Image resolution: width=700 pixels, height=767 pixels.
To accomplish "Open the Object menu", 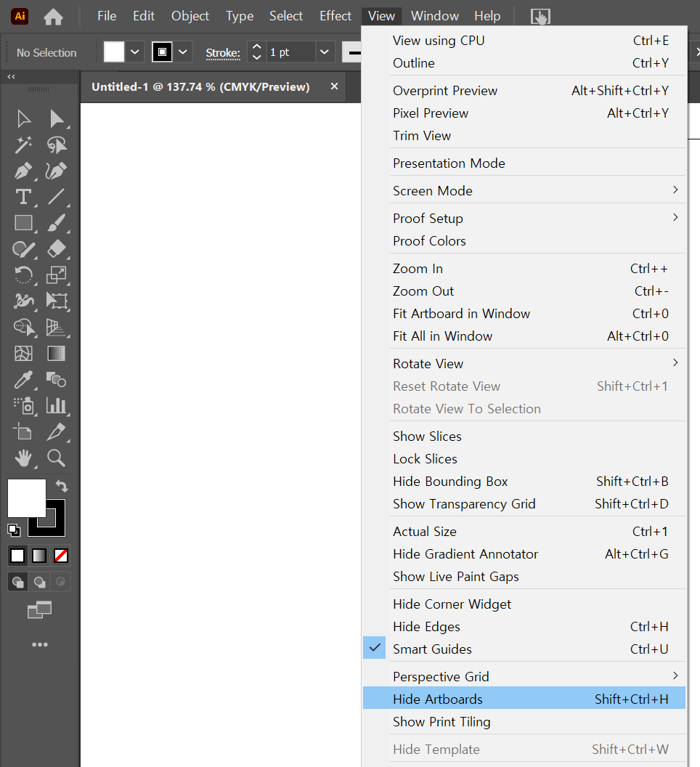I will (190, 16).
